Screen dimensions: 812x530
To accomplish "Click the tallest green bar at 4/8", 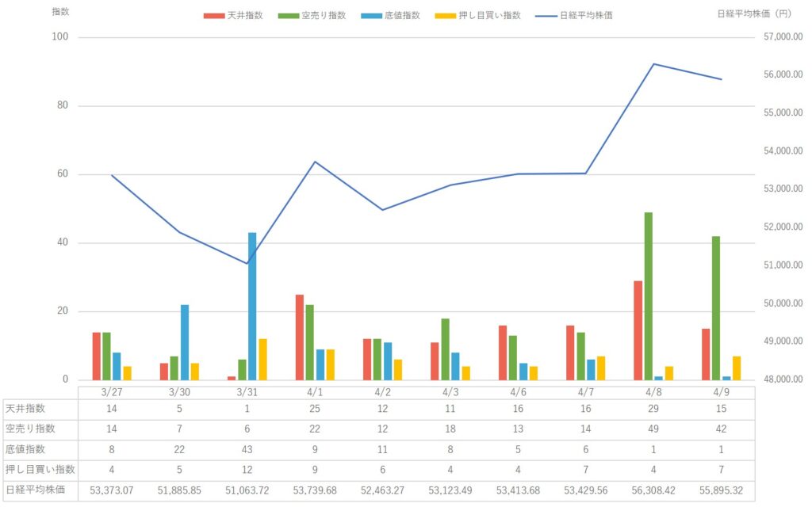I will click(x=648, y=296).
